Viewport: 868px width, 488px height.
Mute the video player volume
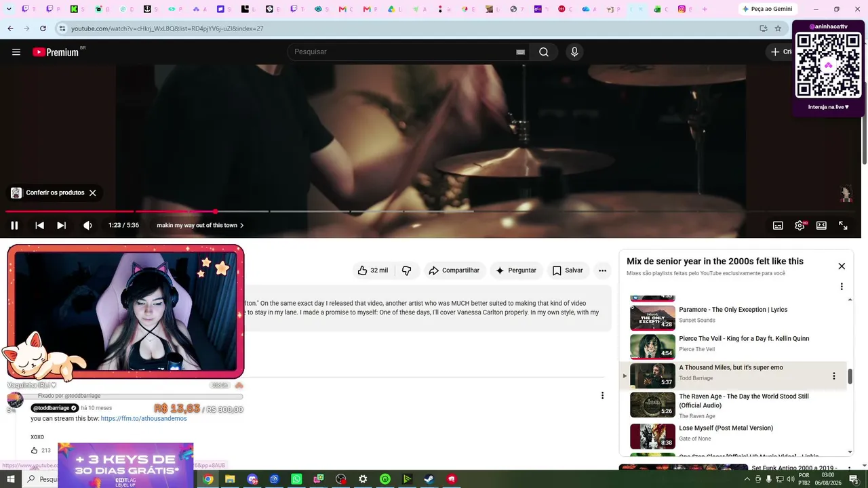(x=87, y=226)
